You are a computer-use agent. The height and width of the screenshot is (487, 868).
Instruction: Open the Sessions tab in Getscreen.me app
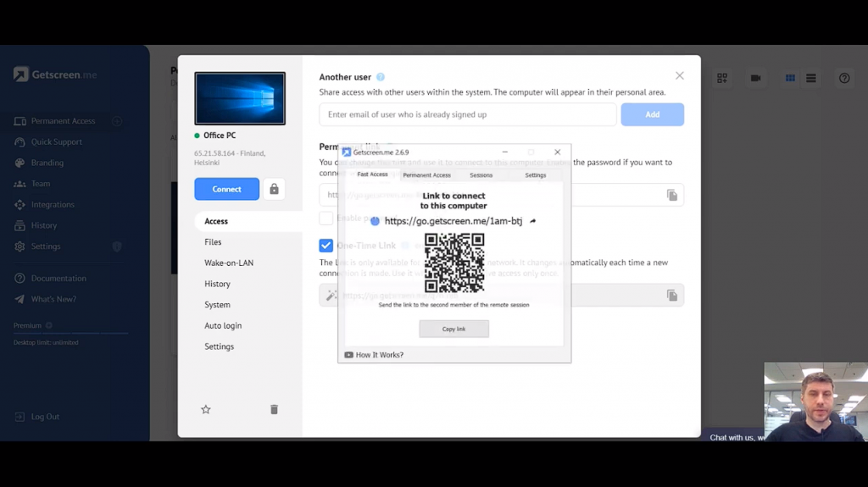(481, 175)
